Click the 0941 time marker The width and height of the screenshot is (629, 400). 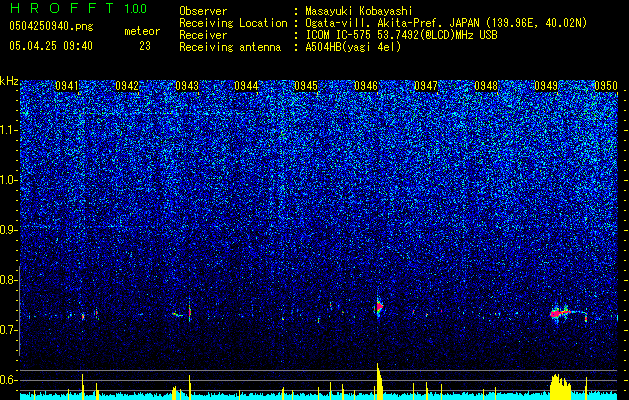pyautogui.click(x=67, y=86)
